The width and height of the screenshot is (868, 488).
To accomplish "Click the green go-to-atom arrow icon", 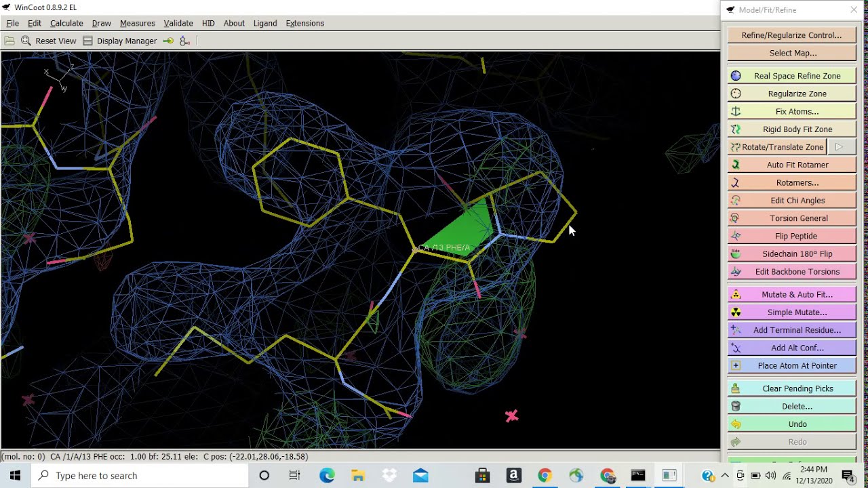I will click(168, 41).
